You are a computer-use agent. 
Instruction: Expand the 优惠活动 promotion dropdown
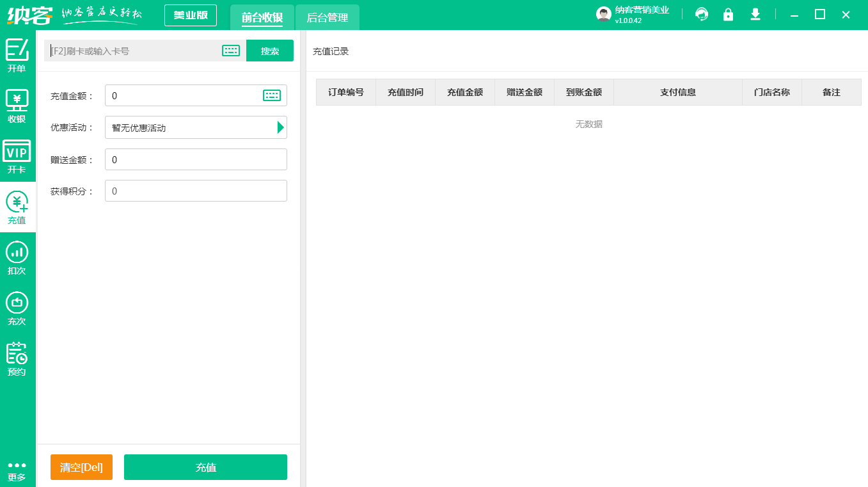280,127
